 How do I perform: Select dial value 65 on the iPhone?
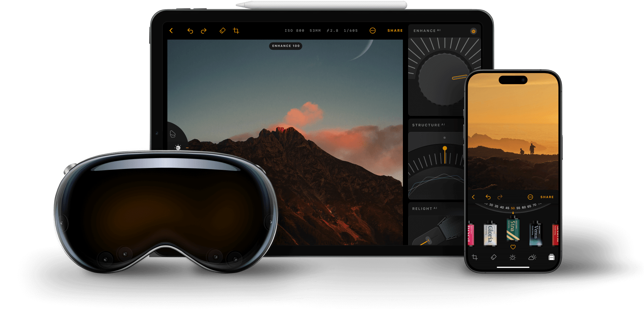pyautogui.click(x=529, y=206)
